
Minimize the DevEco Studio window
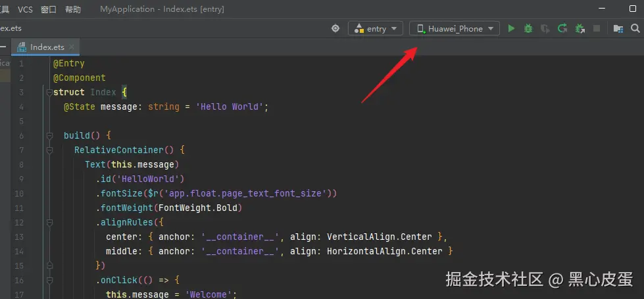click(602, 9)
